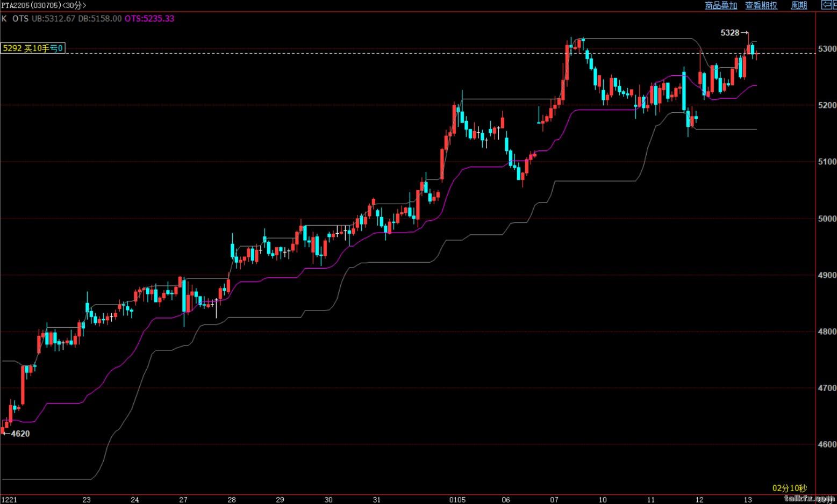The width and height of the screenshot is (837, 504).
Task: Select the PTA2205(030705)<30分> chart title
Action: pos(44,5)
